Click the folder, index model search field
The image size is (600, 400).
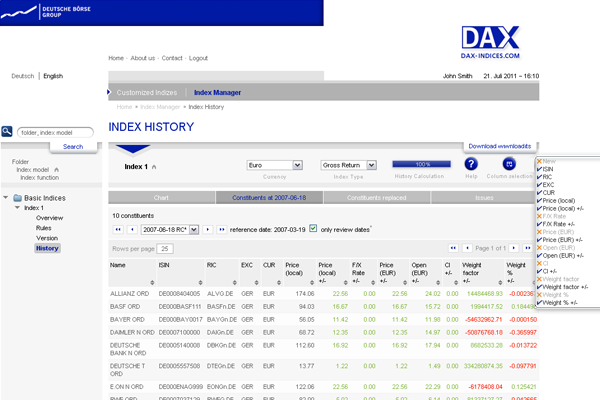point(55,132)
